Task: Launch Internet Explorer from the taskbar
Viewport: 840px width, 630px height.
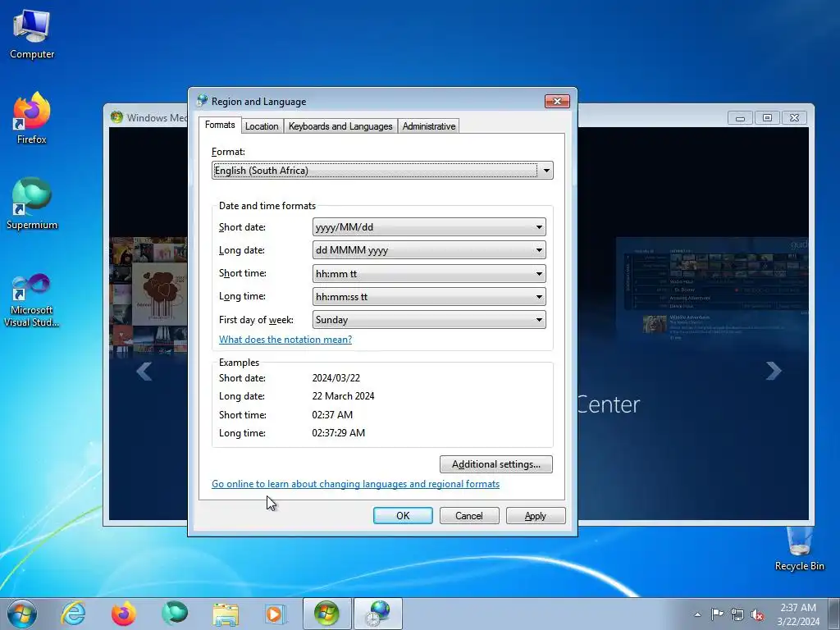Action: [73, 614]
